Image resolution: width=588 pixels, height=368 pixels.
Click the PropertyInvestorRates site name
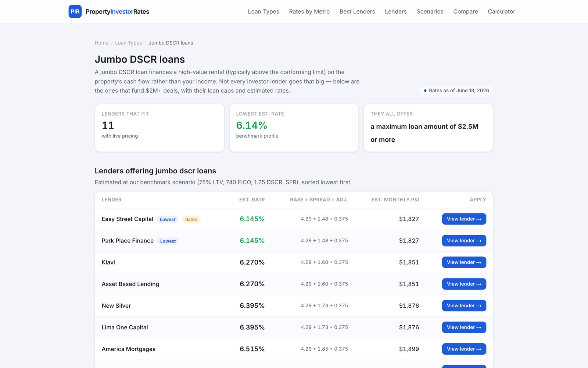tap(117, 11)
